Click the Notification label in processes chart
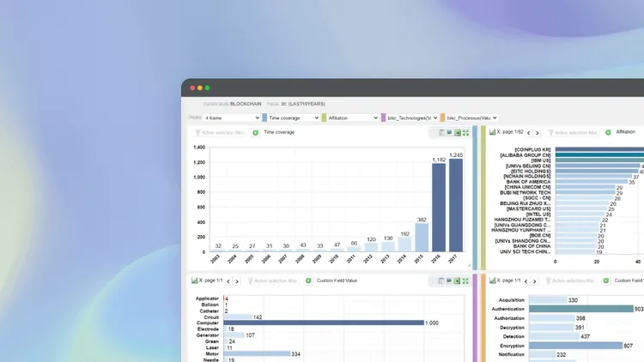This screenshot has width=644, height=362. (x=512, y=354)
